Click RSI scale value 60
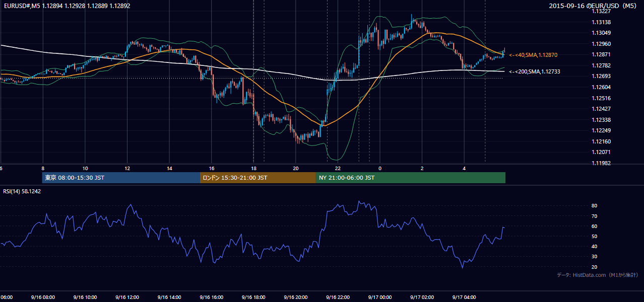 pyautogui.click(x=595, y=226)
